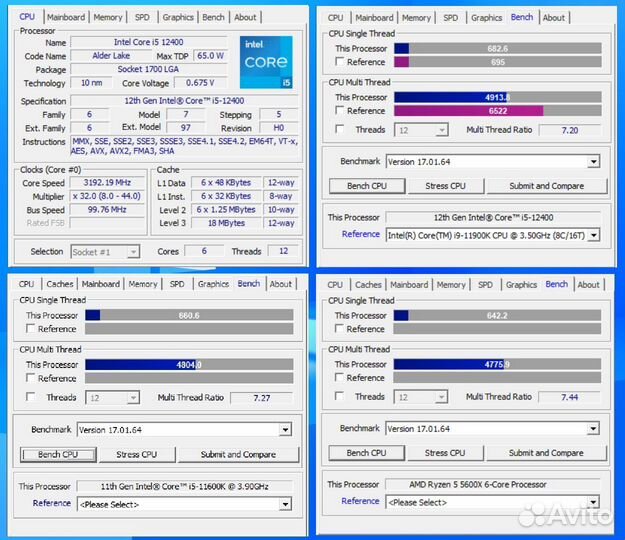Open CPU tab in the i5-11600K window

tap(26, 284)
